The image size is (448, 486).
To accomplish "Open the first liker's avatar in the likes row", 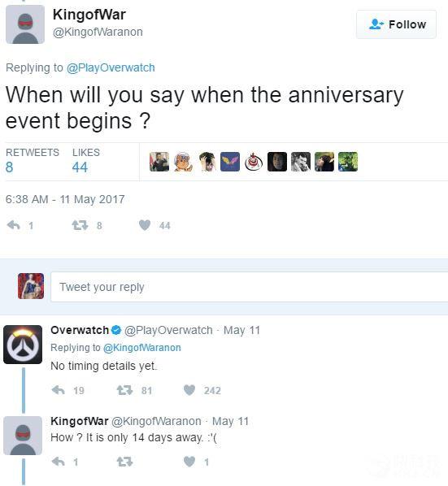I will pos(159,162).
